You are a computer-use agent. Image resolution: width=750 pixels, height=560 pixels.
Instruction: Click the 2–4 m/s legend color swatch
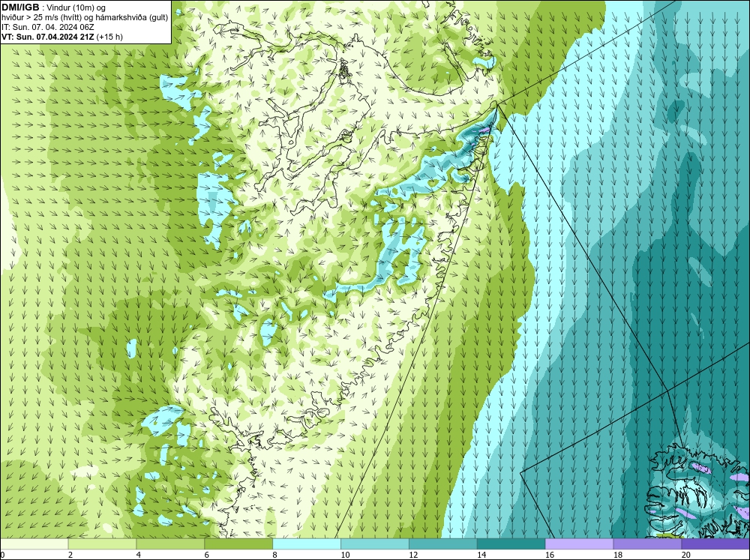click(x=102, y=544)
